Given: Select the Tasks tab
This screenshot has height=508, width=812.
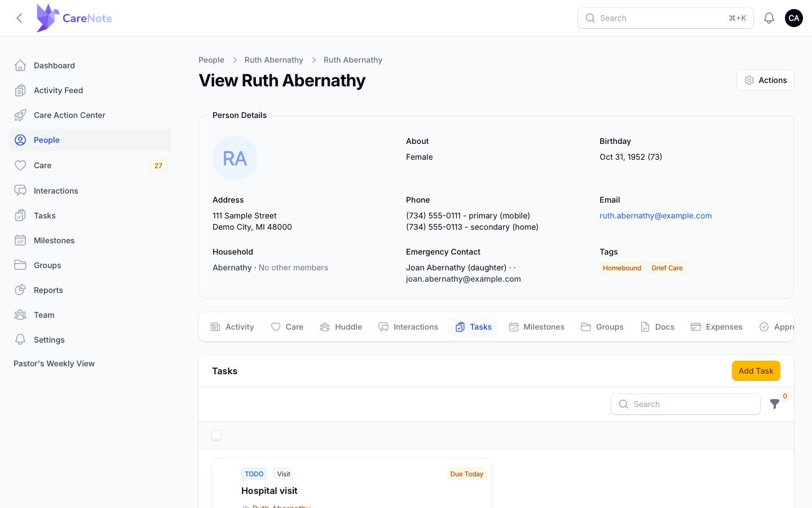Looking at the screenshot, I should [x=474, y=327].
